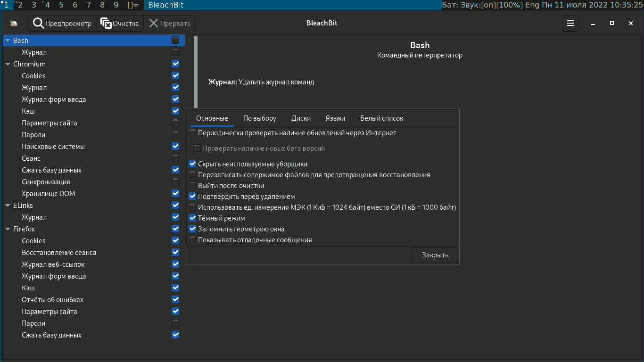The image size is (644, 362).
Task: Open the По выбору tab
Action: click(260, 118)
